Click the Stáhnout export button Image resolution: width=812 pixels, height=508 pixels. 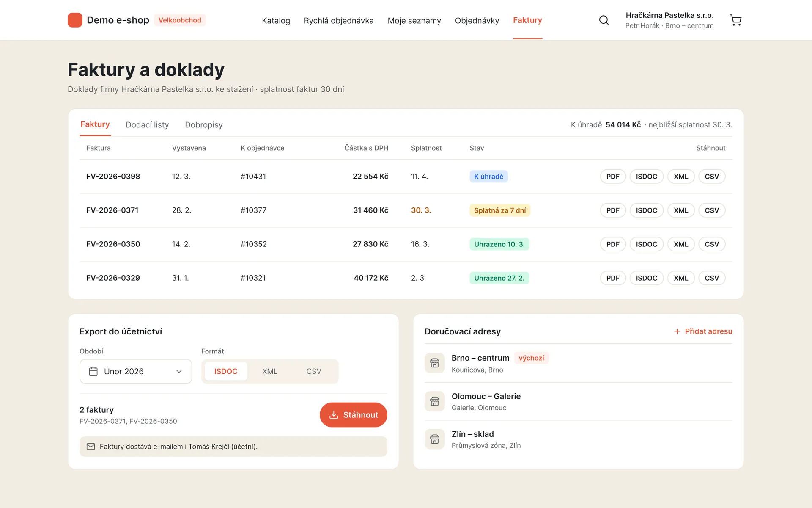click(x=354, y=415)
